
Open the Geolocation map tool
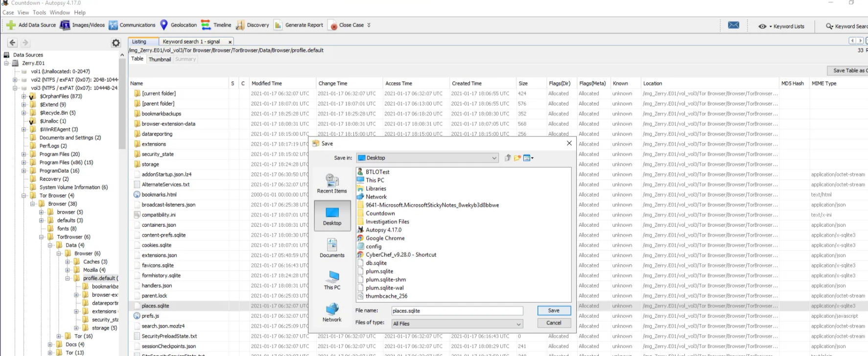click(178, 25)
